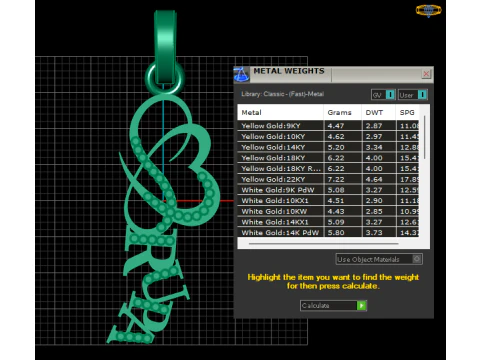Select the pendant bail in viewport
This screenshot has height=360, width=480.
(x=165, y=47)
